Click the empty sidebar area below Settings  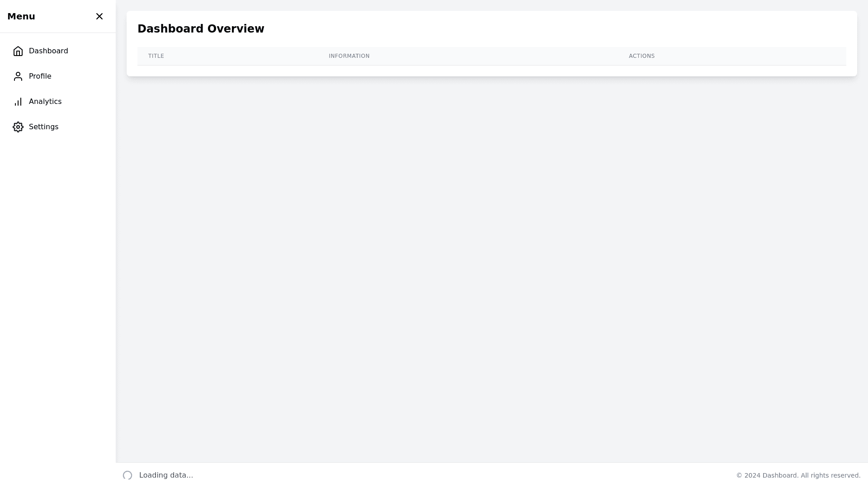click(x=58, y=294)
